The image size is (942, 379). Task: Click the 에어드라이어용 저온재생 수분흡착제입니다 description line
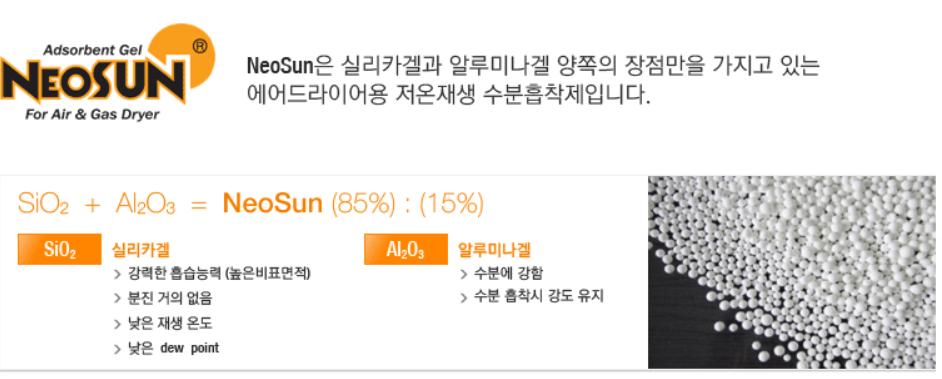pyautogui.click(x=449, y=96)
